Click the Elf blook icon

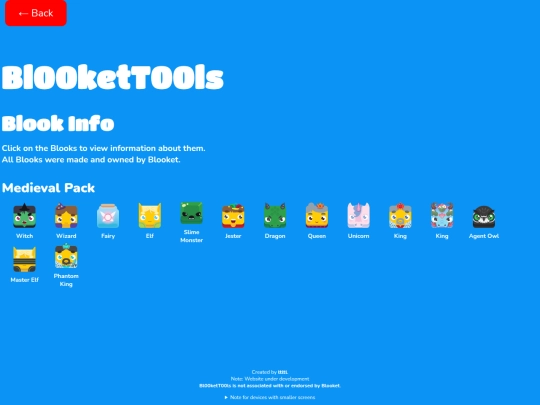pos(149,216)
